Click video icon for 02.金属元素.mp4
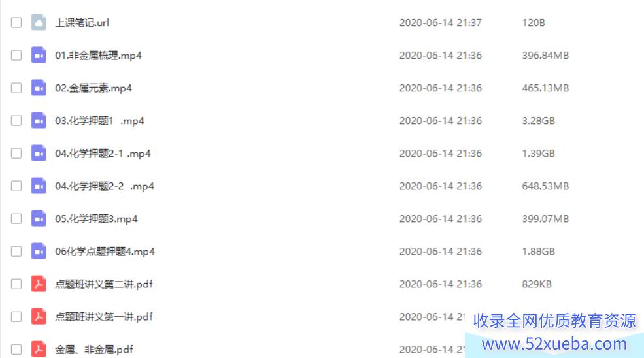 click(39, 88)
